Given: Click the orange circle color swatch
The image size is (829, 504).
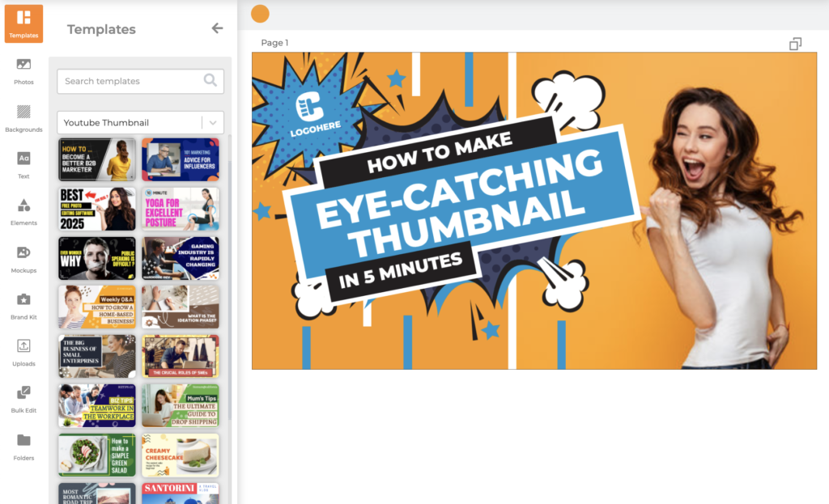Looking at the screenshot, I should 260,14.
